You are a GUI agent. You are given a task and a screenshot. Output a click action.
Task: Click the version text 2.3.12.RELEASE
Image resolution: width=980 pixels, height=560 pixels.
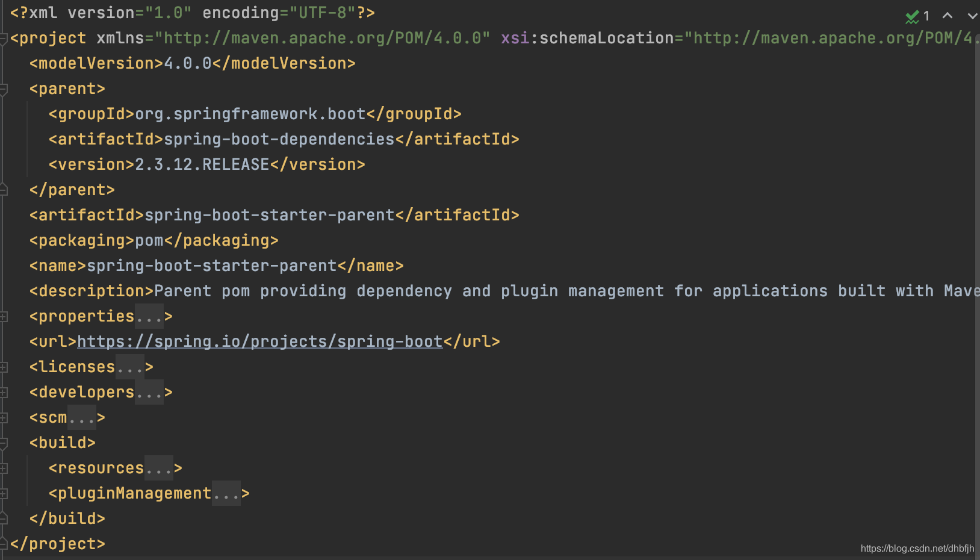click(202, 164)
